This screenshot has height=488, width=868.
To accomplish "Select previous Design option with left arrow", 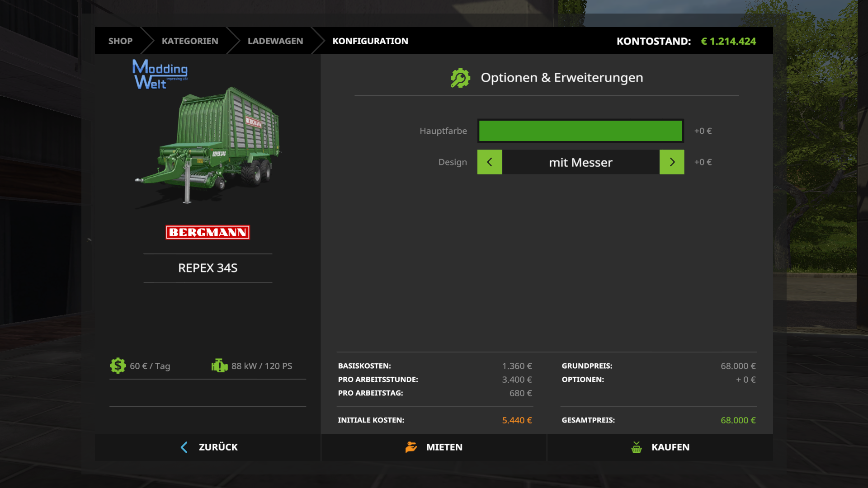I will [x=489, y=162].
